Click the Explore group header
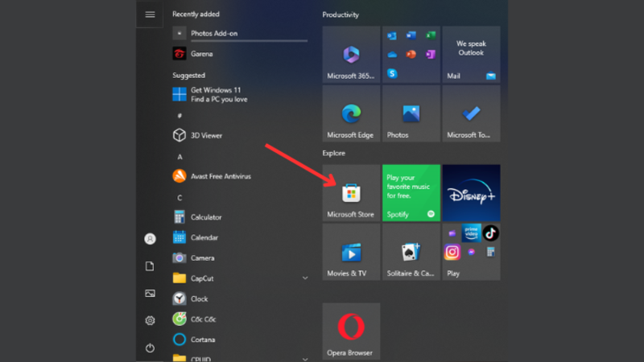The width and height of the screenshot is (644, 362). 333,153
